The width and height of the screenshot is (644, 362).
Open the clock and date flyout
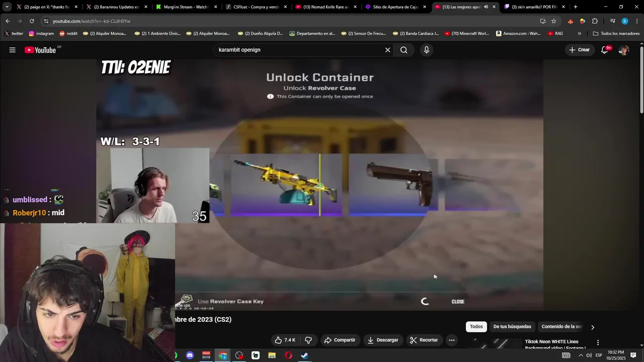point(616,355)
